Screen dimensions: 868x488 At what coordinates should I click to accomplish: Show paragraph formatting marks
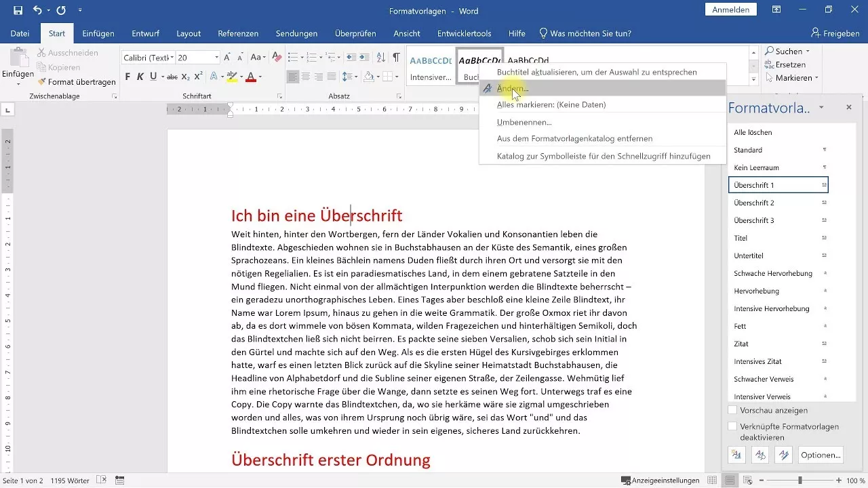(397, 58)
